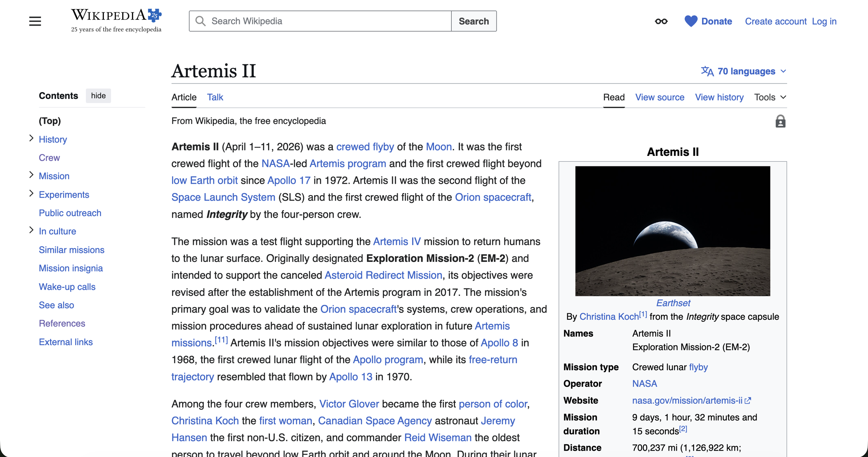868x457 pixels.
Task: Click citation [1] in infobox caption
Action: pos(643,314)
